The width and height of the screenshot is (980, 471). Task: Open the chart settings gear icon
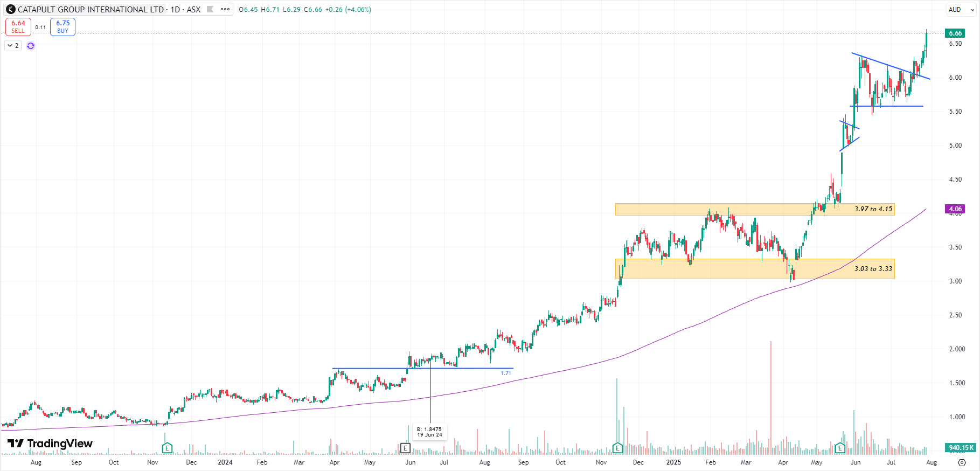coord(962,462)
